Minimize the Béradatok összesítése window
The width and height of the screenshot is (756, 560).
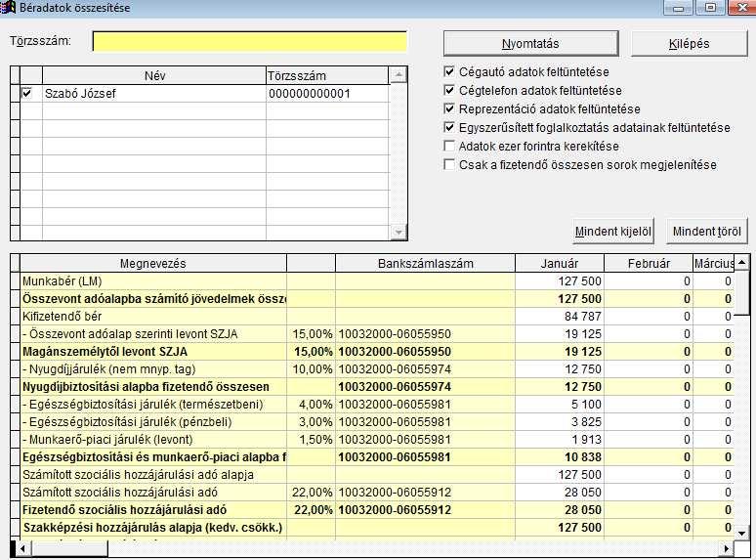[x=679, y=7]
